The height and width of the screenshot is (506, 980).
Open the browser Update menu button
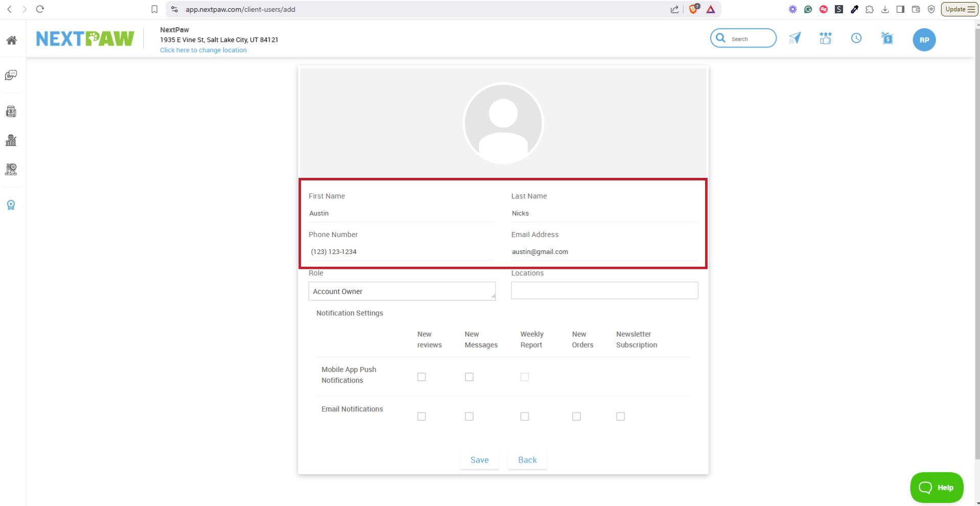pyautogui.click(x=960, y=9)
